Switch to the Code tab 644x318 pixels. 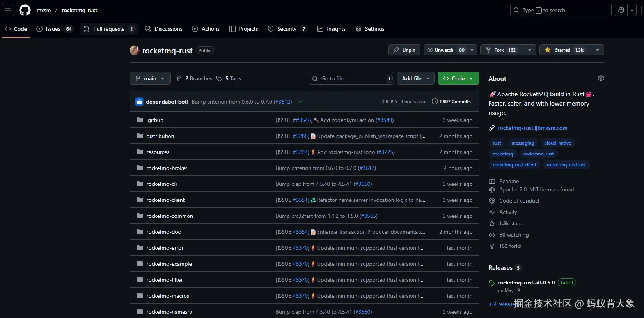tap(16, 29)
